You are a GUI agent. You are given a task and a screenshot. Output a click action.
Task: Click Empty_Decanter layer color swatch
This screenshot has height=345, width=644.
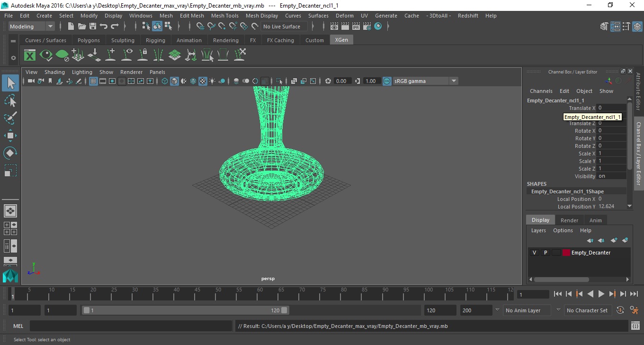pos(566,253)
